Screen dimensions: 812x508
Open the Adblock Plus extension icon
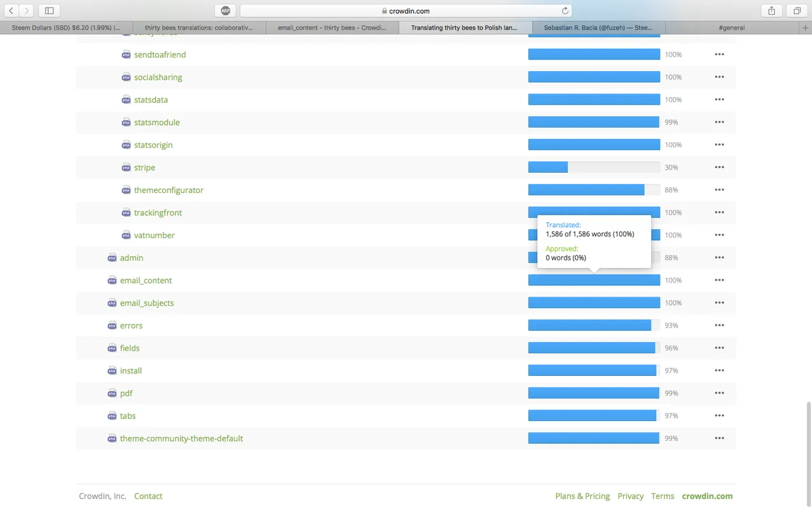[x=225, y=11]
